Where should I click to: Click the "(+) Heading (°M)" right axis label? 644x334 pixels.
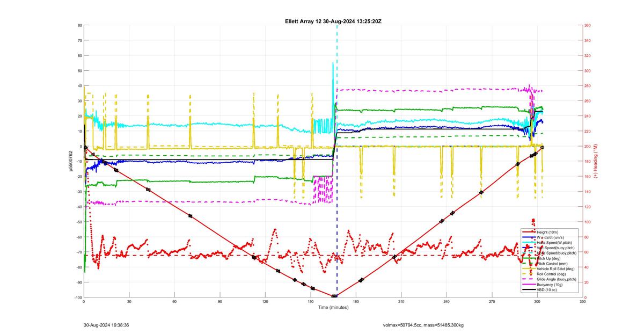pos(595,162)
